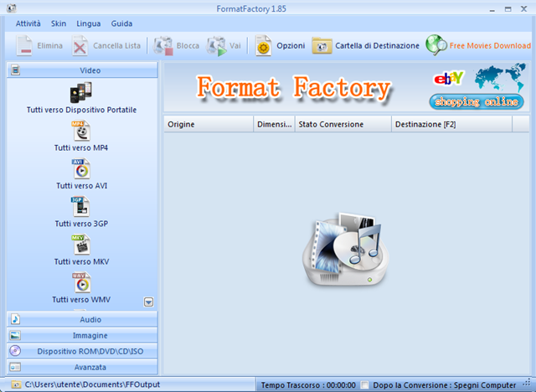The width and height of the screenshot is (536, 392).
Task: Collapse the Video panel header
Action: coord(82,70)
